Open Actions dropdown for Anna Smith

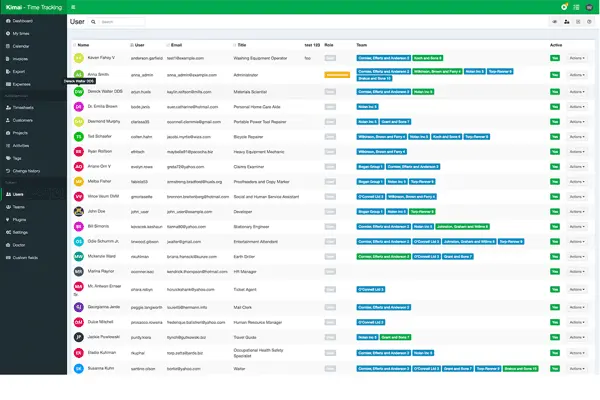[577, 75]
